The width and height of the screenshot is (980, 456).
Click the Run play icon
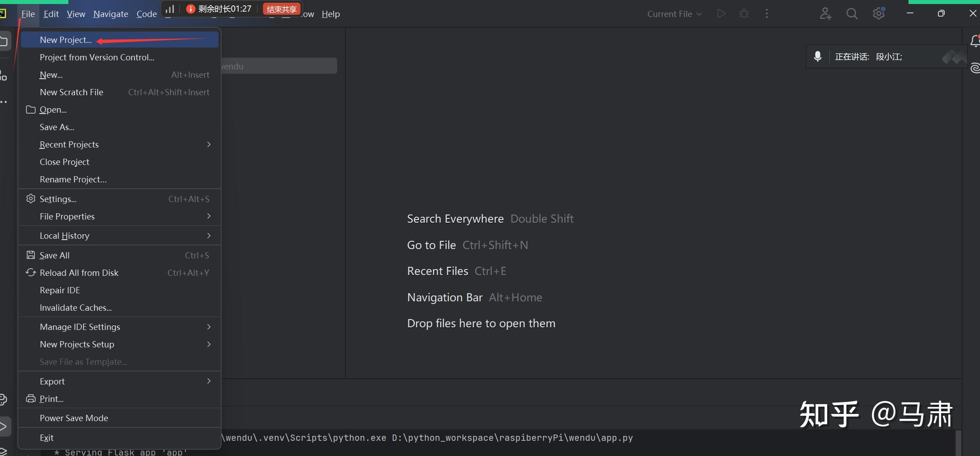(x=721, y=14)
